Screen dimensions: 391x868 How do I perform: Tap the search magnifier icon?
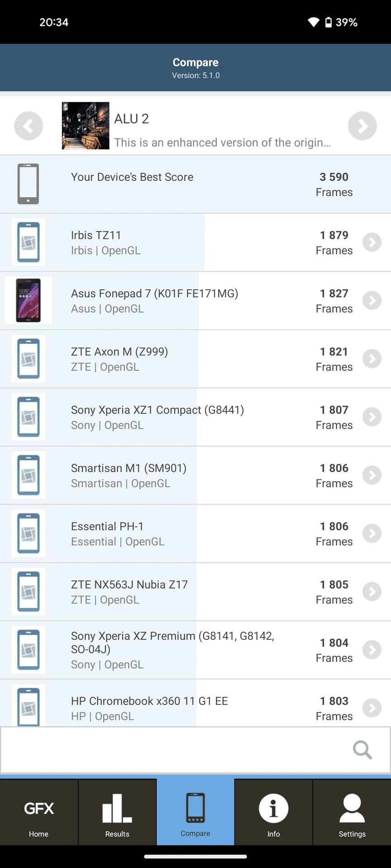(x=362, y=750)
